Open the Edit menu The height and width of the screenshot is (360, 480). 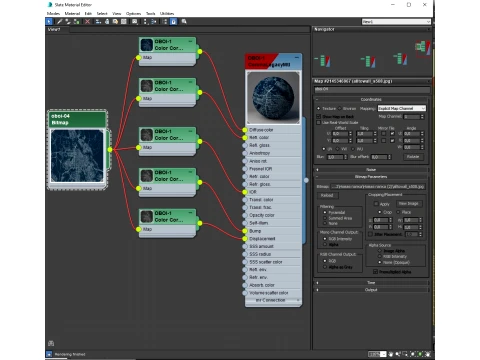(88, 13)
